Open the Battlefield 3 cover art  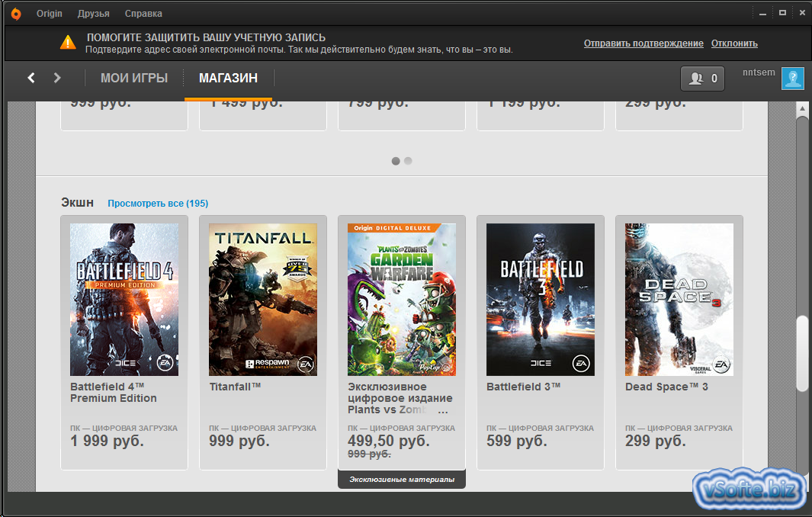541,300
